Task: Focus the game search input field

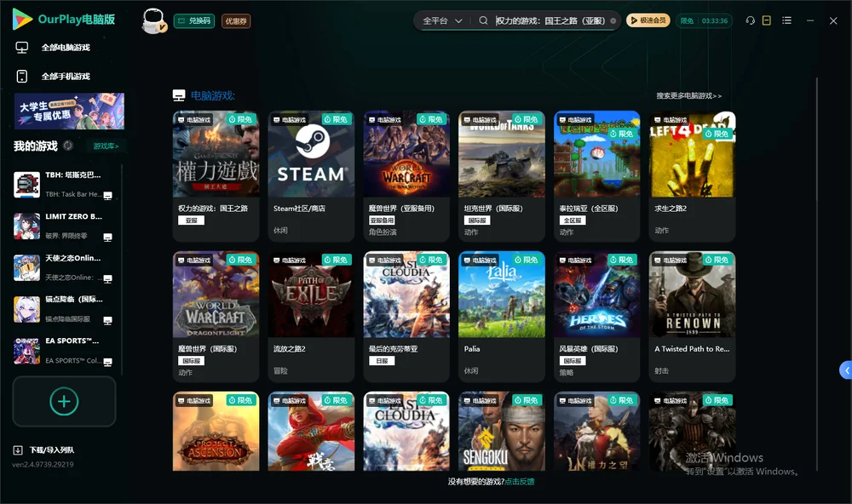Action: [x=550, y=20]
